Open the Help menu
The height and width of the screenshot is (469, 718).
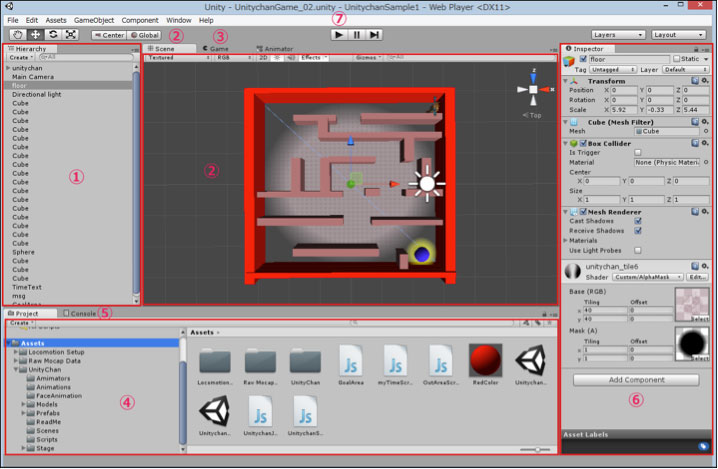pyautogui.click(x=206, y=20)
